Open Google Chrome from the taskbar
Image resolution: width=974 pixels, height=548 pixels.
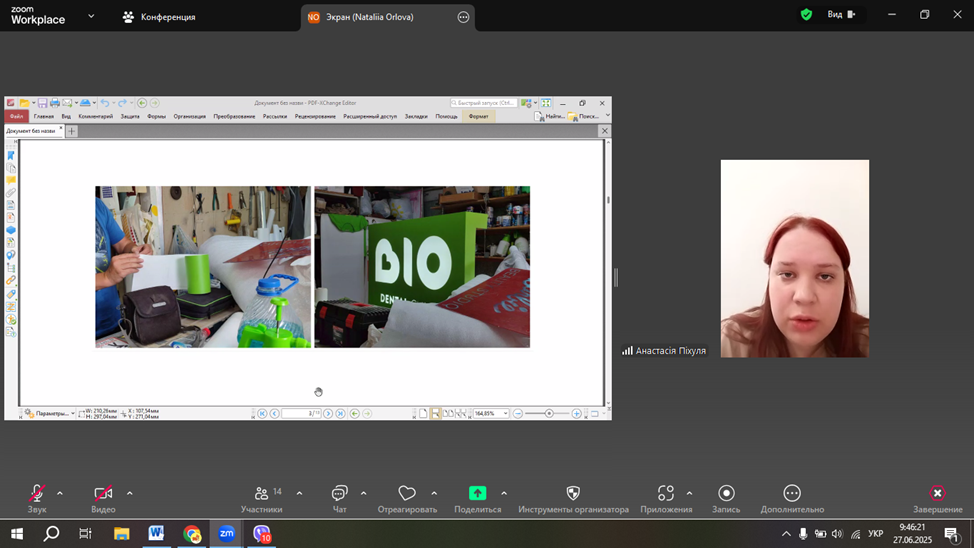pyautogui.click(x=192, y=534)
